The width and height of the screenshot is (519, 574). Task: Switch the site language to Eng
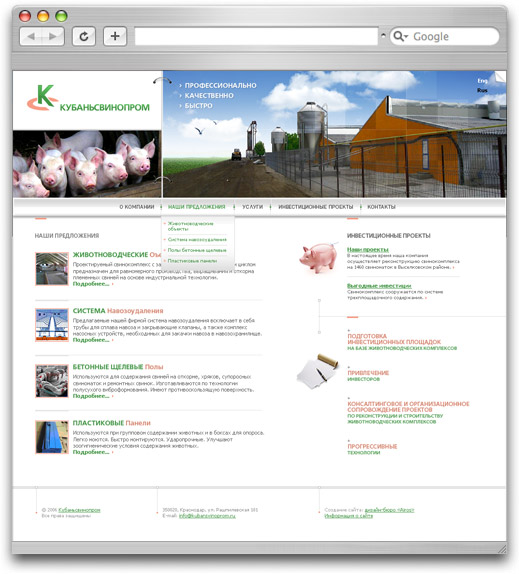point(482,81)
